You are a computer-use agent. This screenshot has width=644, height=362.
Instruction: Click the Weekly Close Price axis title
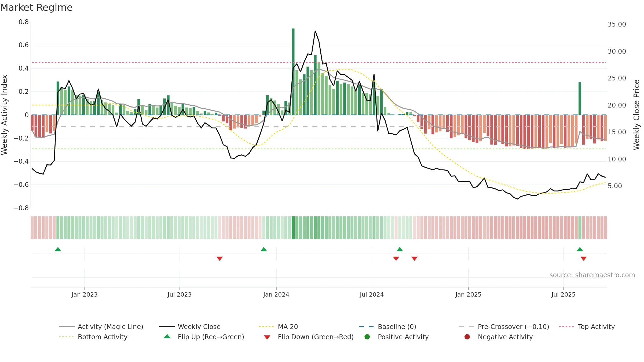click(636, 115)
